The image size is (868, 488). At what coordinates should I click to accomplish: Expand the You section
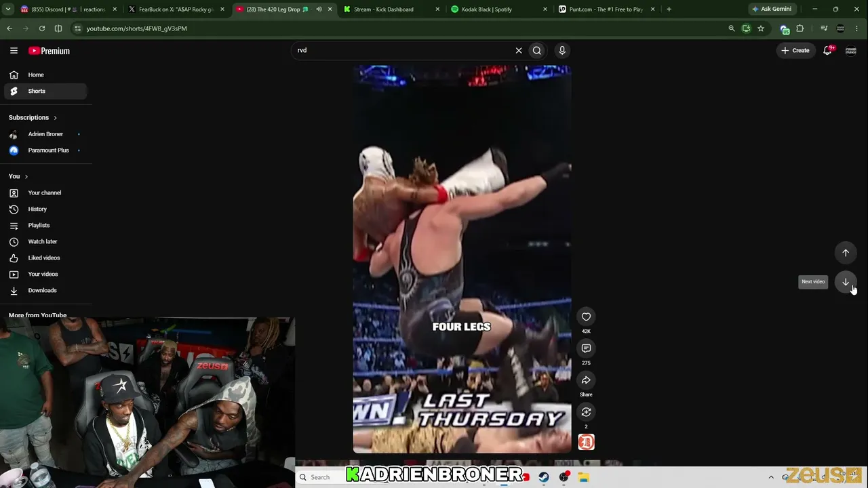pyautogui.click(x=18, y=176)
